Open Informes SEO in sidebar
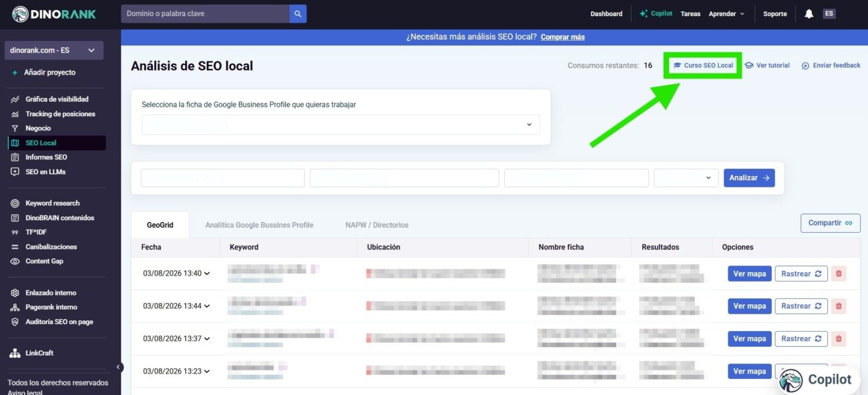The image size is (868, 395). tap(46, 157)
